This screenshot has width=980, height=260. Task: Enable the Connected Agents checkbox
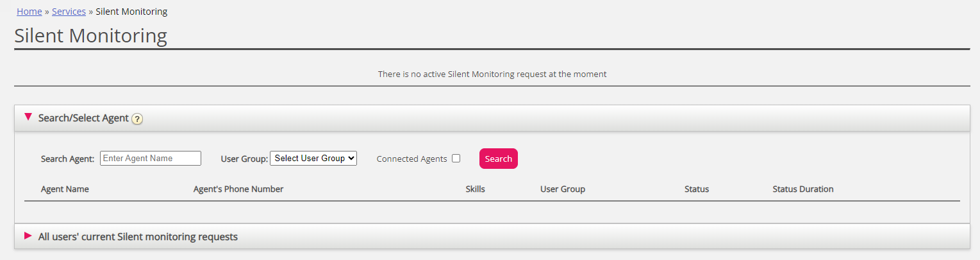pyautogui.click(x=456, y=159)
